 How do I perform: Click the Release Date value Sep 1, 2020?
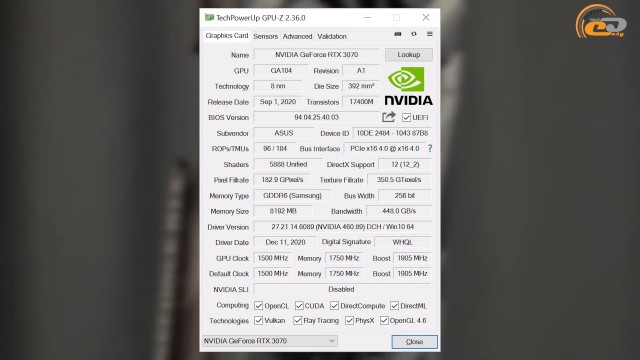(278, 102)
